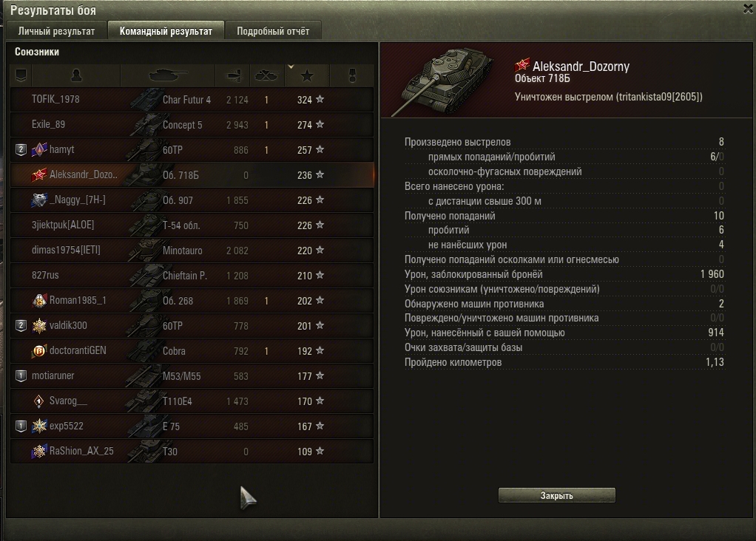
Task: Select TOFIK_1978 row in allies list
Action: 192,100
